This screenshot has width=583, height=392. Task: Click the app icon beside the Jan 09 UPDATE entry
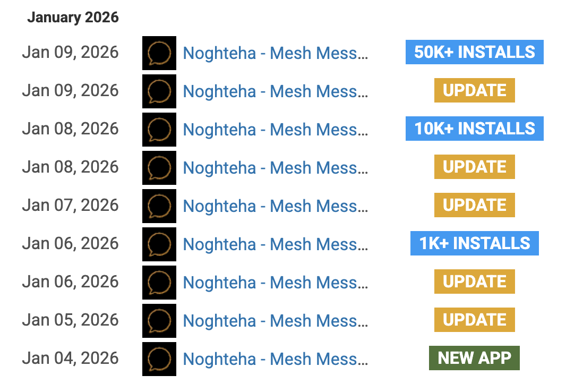click(x=159, y=91)
